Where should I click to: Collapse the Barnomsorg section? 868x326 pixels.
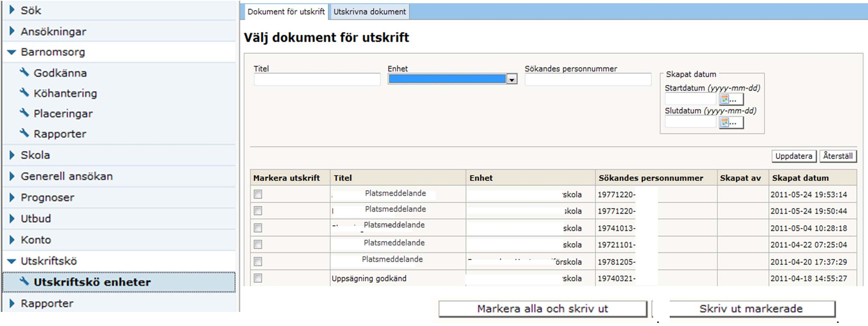click(x=11, y=52)
